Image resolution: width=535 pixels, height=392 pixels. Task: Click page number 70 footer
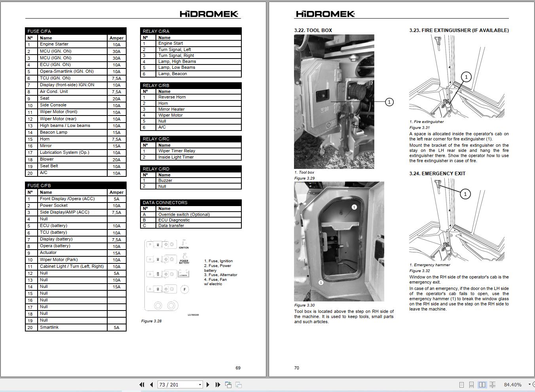(x=297, y=368)
